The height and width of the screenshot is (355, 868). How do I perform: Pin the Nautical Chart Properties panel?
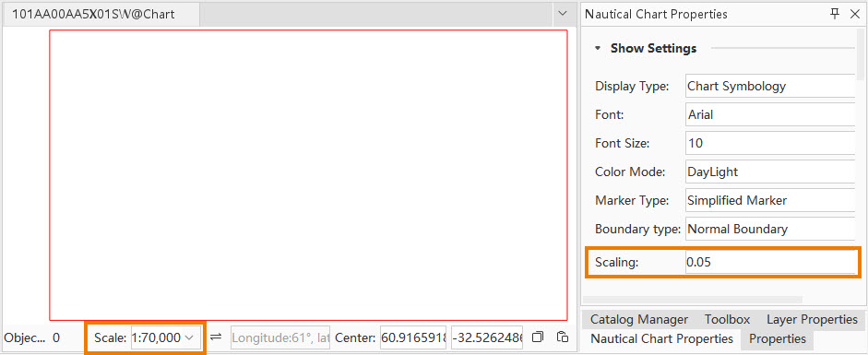tap(835, 14)
